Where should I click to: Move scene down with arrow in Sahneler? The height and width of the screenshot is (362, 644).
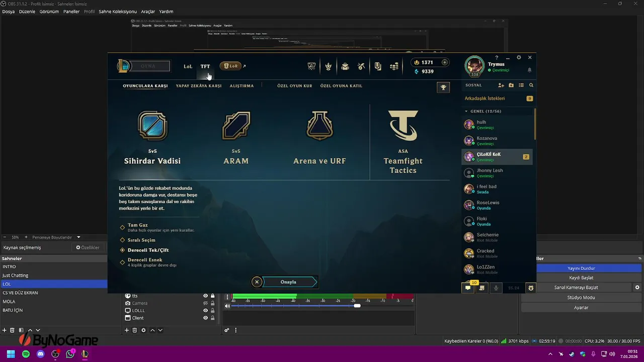point(37,330)
